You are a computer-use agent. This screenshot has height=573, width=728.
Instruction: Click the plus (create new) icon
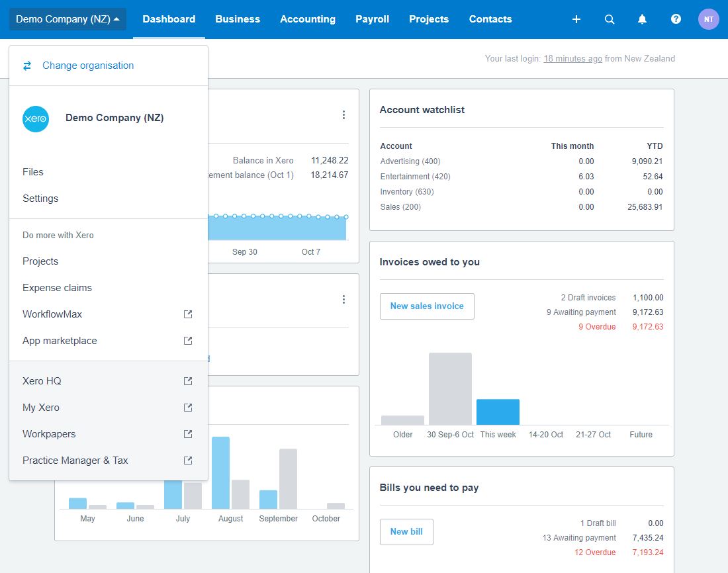576,19
